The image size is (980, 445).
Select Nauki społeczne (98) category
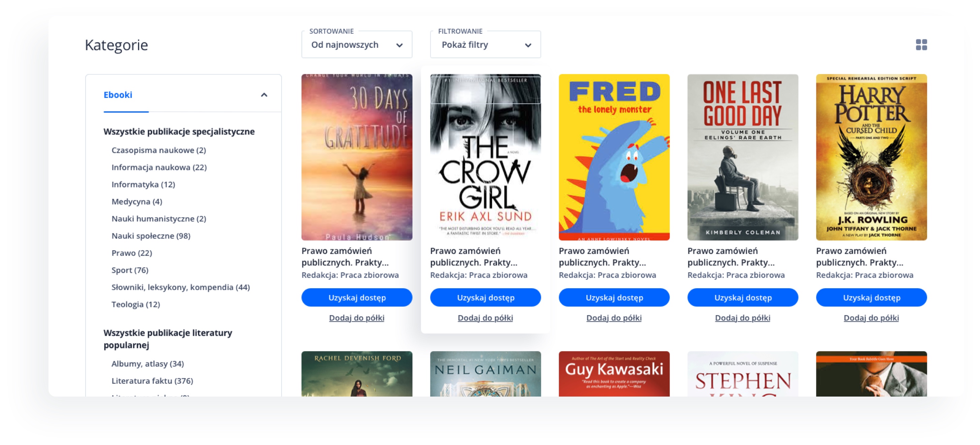pos(151,235)
